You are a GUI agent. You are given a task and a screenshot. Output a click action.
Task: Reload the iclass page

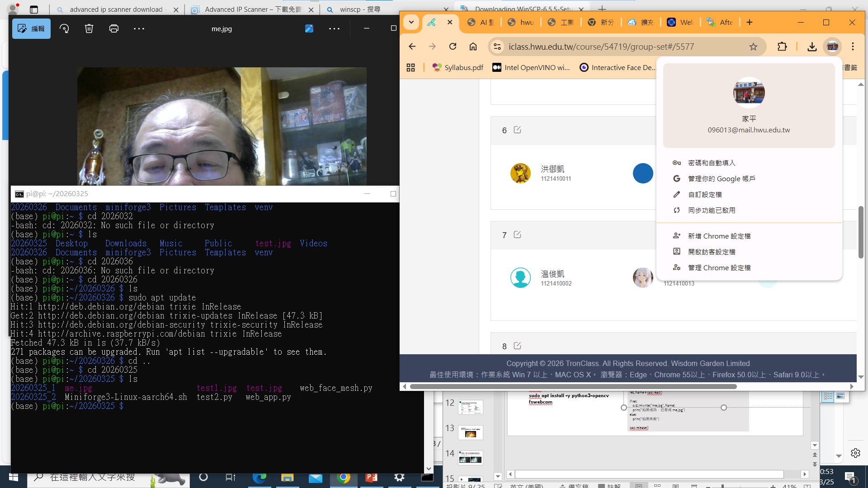(x=453, y=47)
